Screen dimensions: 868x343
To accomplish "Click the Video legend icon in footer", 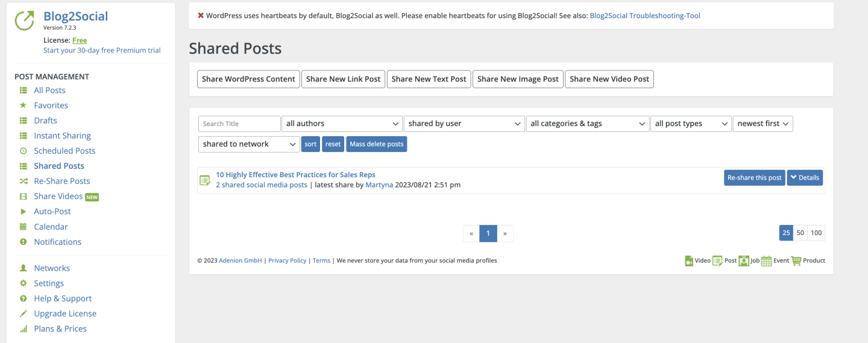I will point(689,261).
